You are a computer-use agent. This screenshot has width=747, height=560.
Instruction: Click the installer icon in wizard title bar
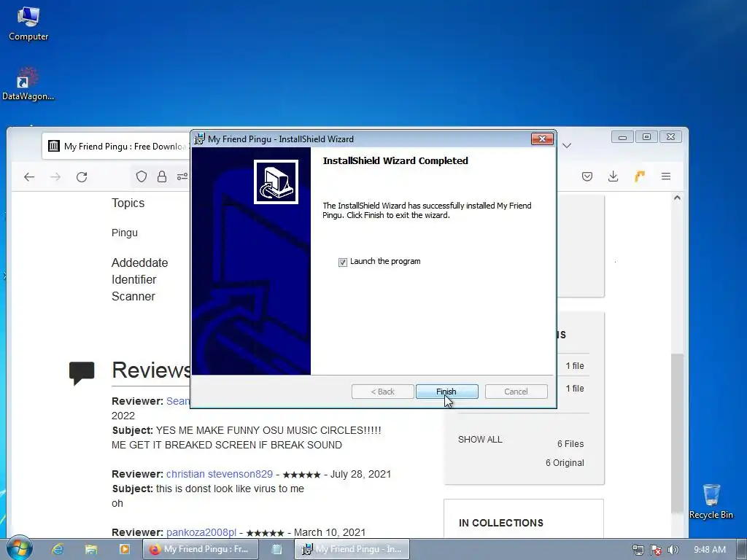(199, 139)
